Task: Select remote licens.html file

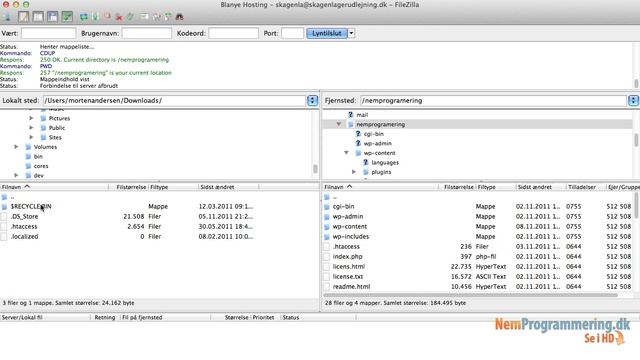Action: 349,267
